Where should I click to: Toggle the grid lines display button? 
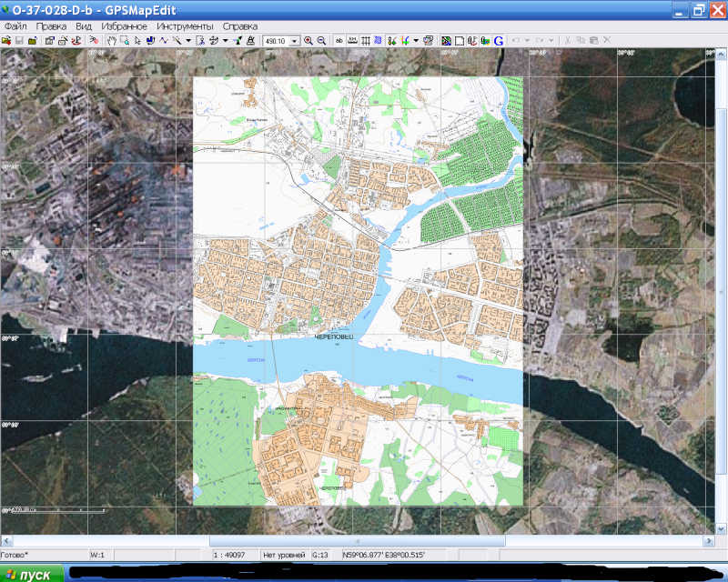coord(365,41)
